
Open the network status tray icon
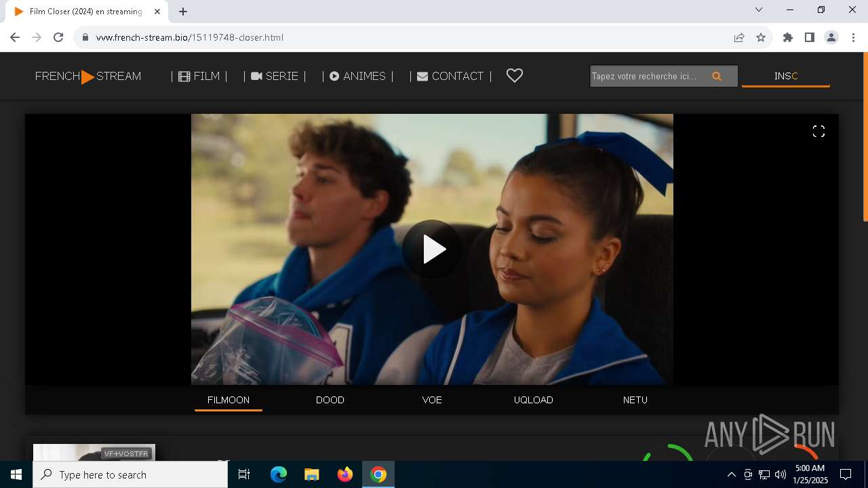(x=764, y=474)
